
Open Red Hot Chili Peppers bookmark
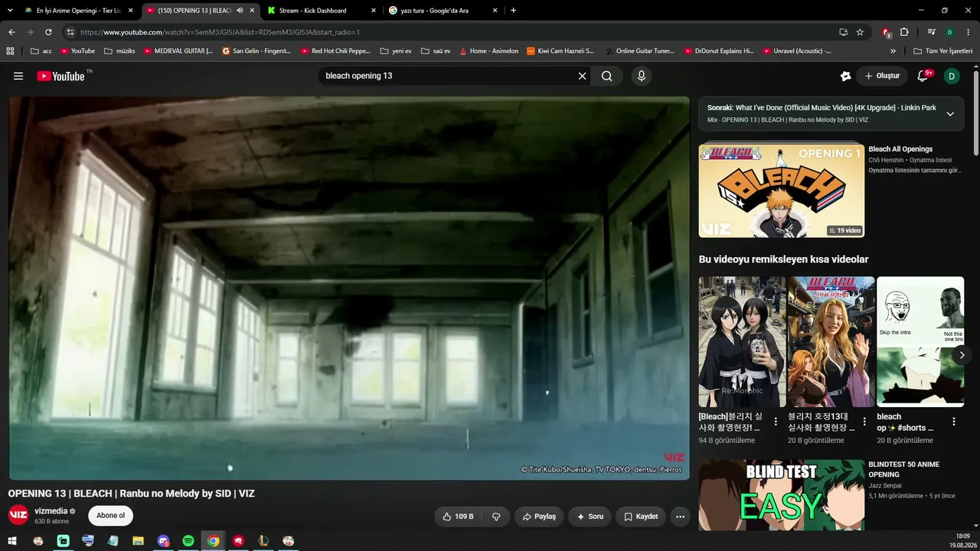335,51
